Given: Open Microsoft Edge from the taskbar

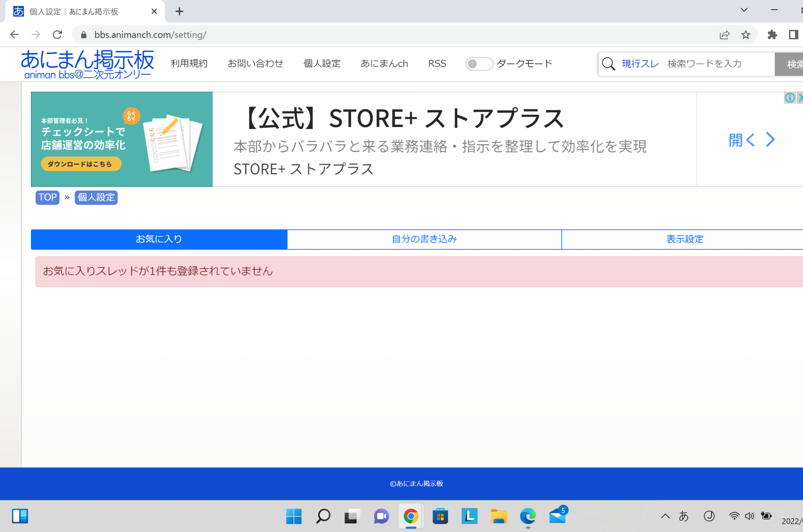Looking at the screenshot, I should [x=528, y=516].
